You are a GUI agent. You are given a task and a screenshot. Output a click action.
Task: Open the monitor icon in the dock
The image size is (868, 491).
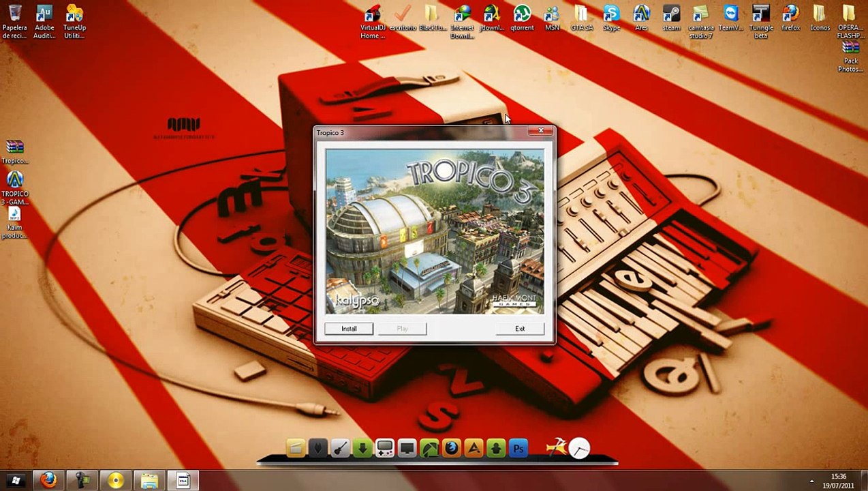pyautogui.click(x=407, y=448)
